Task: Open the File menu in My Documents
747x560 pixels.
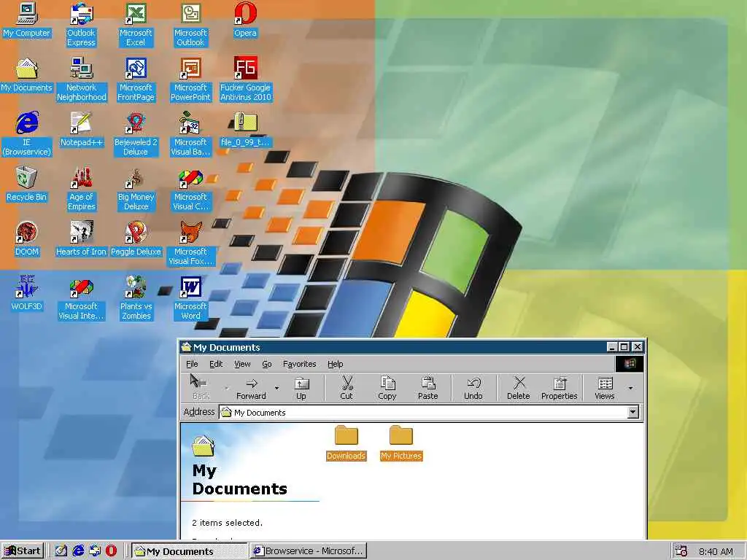Action: [x=192, y=364]
